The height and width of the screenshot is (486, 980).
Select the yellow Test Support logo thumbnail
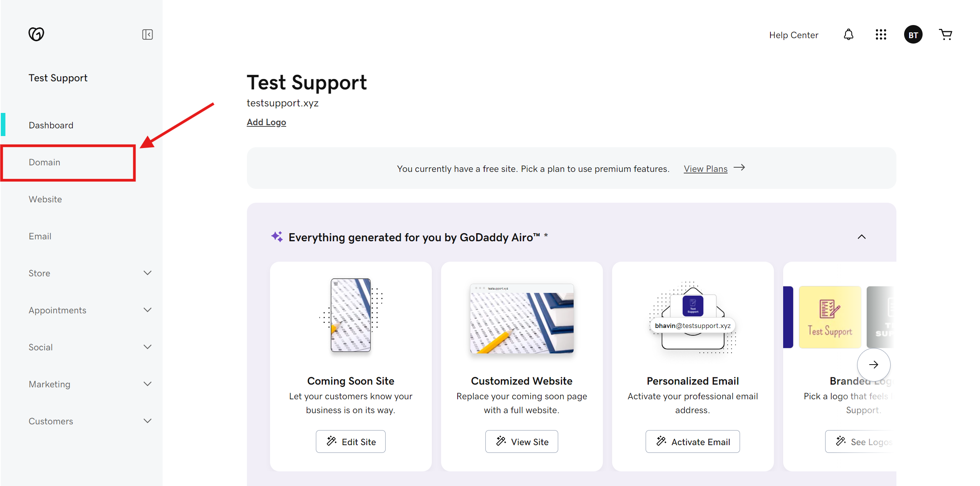[830, 317]
